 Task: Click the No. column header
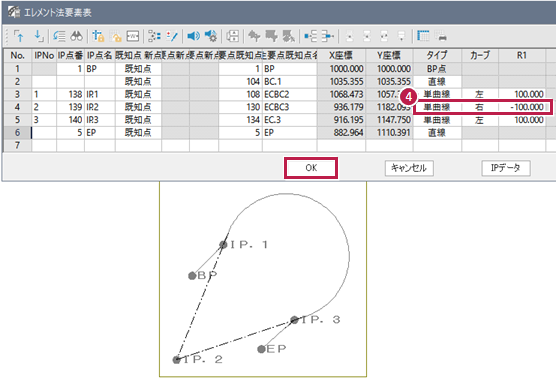pyautogui.click(x=17, y=56)
